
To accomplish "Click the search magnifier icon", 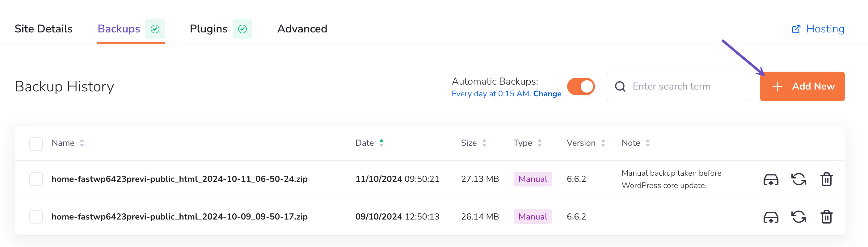I will coord(620,86).
